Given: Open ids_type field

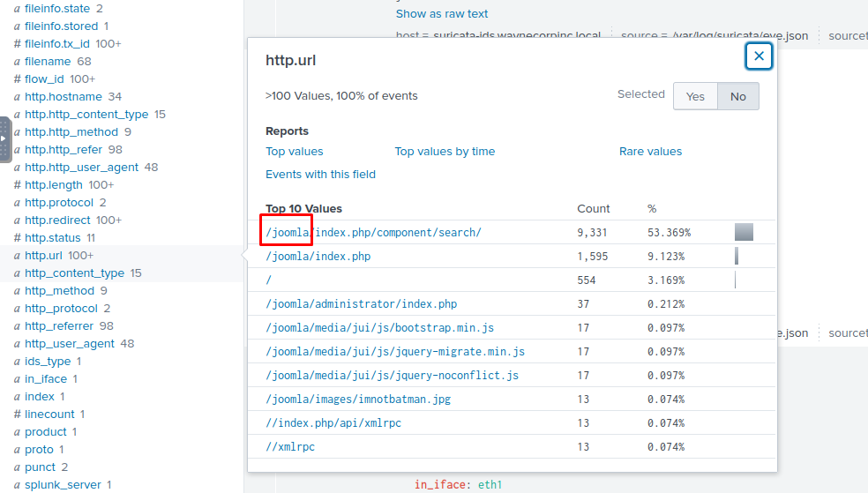Looking at the screenshot, I should [x=48, y=362].
